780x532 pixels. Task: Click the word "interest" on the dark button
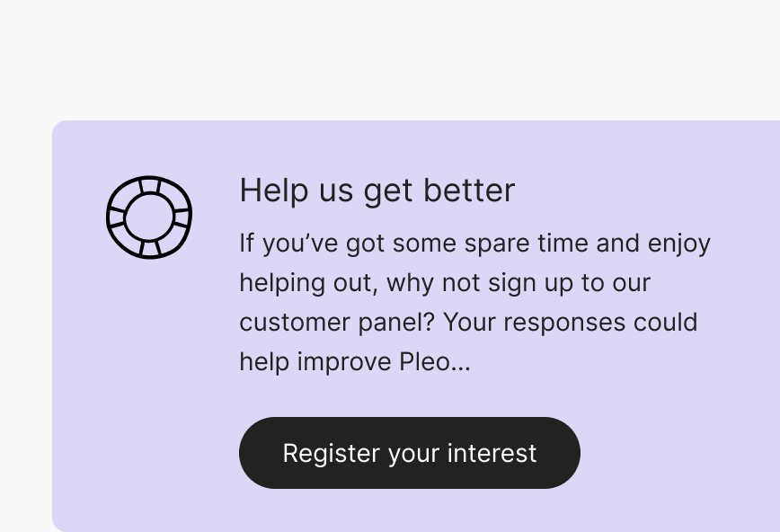pos(492,453)
